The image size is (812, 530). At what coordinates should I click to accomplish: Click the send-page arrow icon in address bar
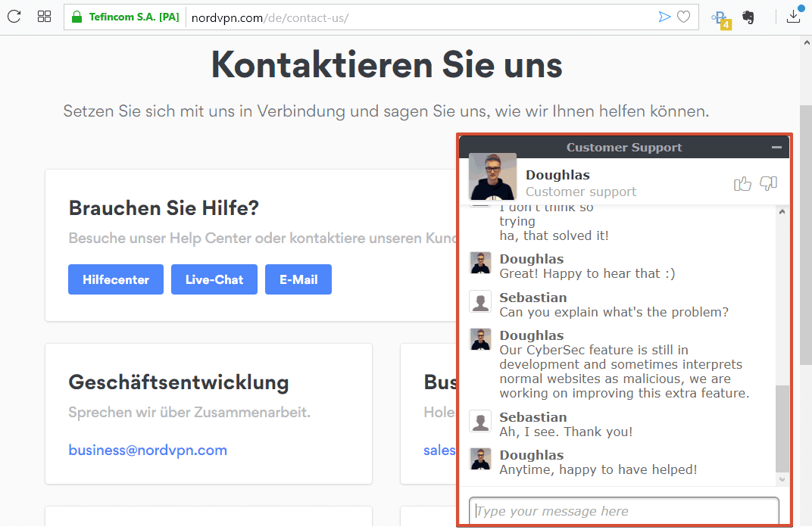click(664, 17)
